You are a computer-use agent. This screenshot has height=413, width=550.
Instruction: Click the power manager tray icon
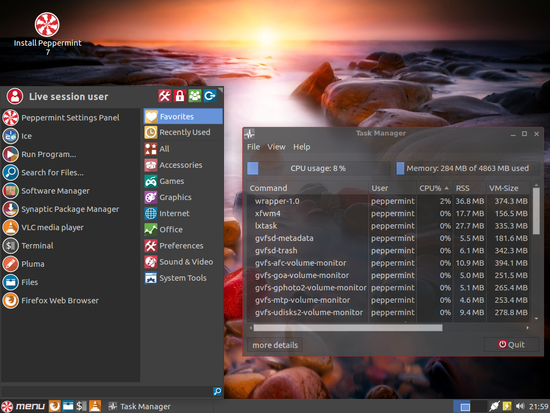(x=507, y=406)
